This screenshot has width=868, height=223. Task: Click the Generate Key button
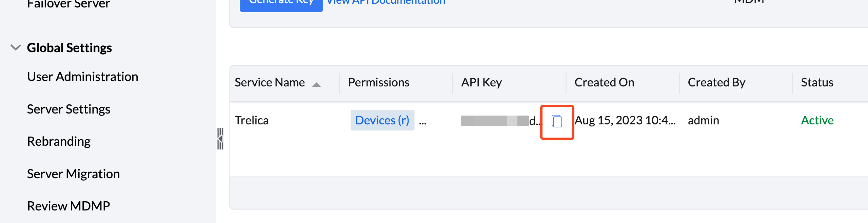click(x=281, y=4)
